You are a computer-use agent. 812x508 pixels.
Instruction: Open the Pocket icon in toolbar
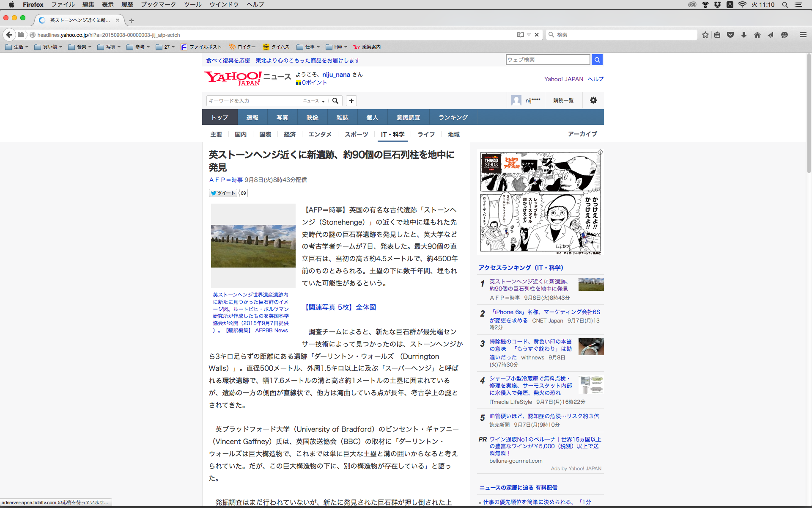point(730,35)
